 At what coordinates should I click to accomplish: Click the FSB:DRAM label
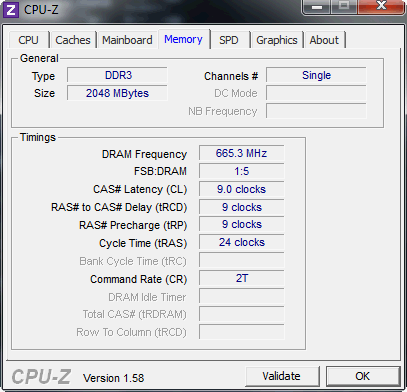pyautogui.click(x=160, y=171)
